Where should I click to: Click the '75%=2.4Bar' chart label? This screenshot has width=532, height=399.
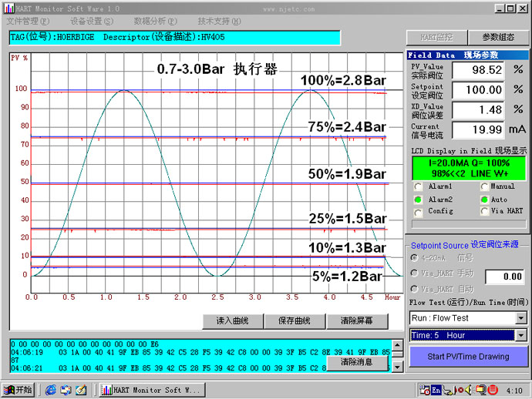coord(347,127)
